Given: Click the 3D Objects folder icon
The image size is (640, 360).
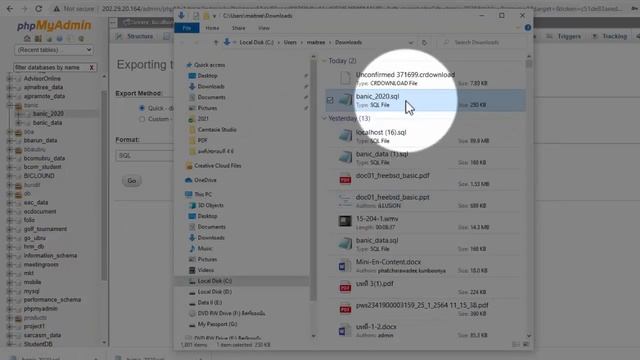Looking at the screenshot, I should pyautogui.click(x=192, y=205).
